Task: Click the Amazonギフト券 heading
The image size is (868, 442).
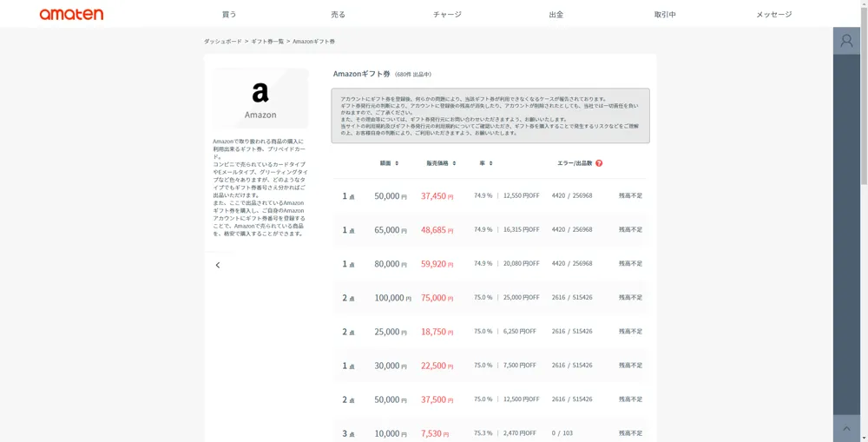Action: point(361,74)
